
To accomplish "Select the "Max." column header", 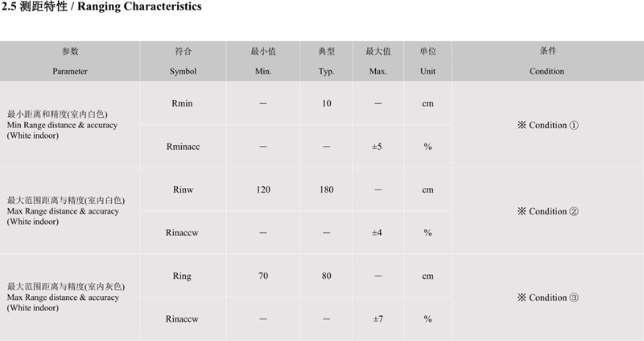I will [x=378, y=71].
